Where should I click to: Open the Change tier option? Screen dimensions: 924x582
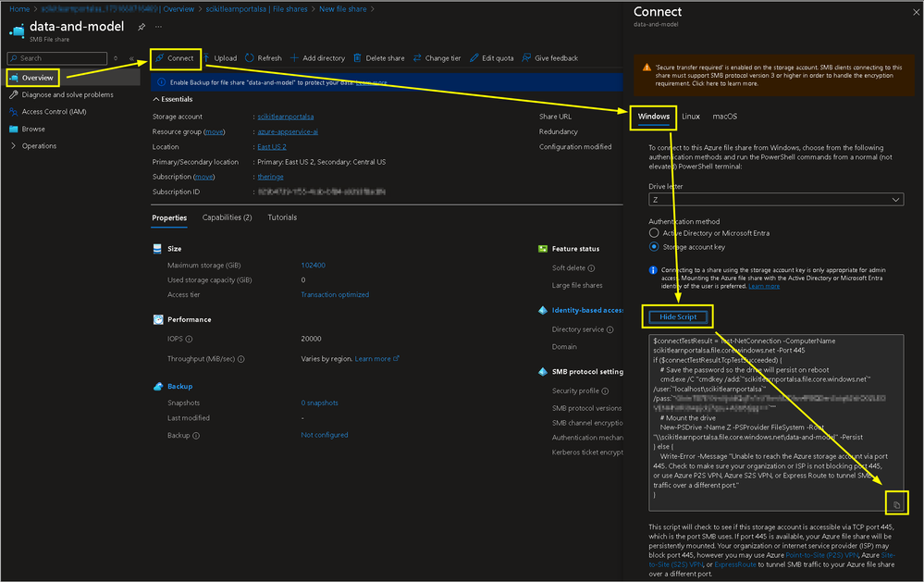pyautogui.click(x=437, y=58)
